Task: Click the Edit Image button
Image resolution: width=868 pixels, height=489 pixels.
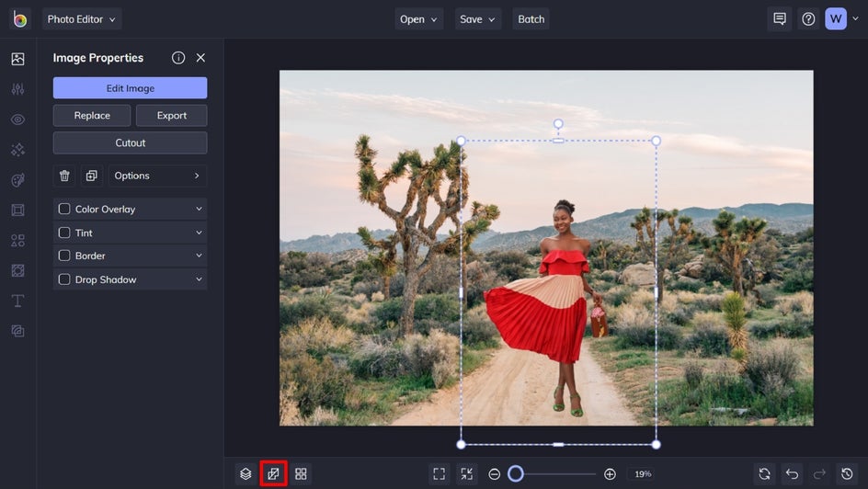Action: click(130, 88)
